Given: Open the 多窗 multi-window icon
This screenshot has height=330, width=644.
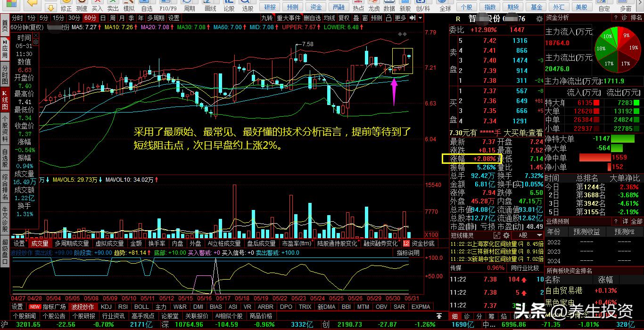Looking at the screenshot, I should 626,6.
